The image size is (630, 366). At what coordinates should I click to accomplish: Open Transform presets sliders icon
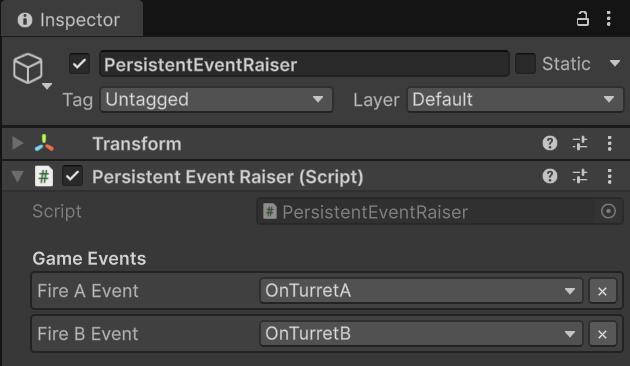coord(580,143)
